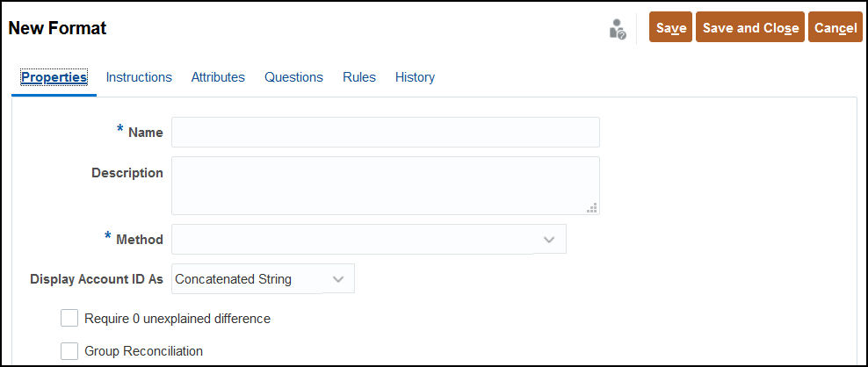Switch to the Instructions tab
The width and height of the screenshot is (868, 367).
[139, 77]
